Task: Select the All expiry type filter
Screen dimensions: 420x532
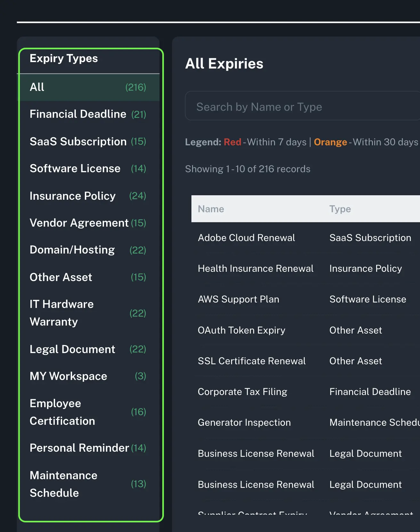Action: point(88,87)
